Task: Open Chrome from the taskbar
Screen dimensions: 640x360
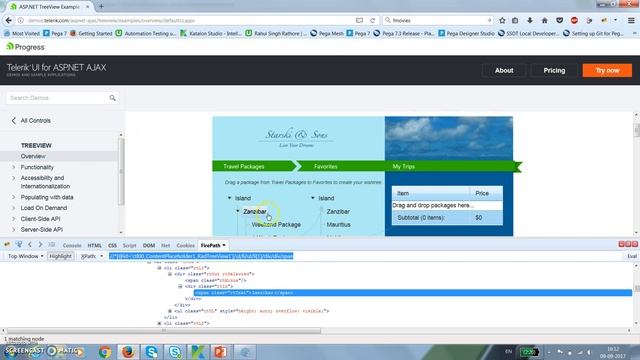Action: click(104, 352)
